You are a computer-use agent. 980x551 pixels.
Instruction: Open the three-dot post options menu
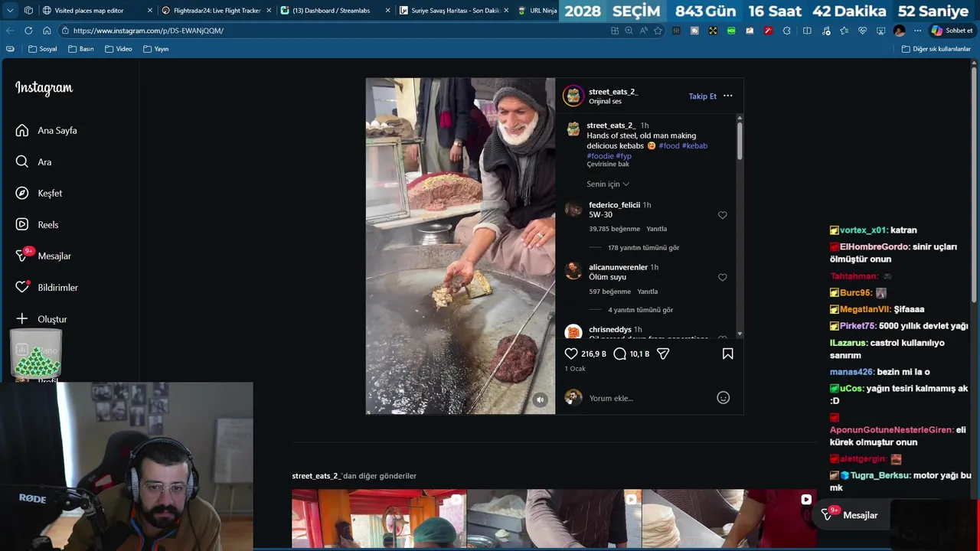pos(727,96)
